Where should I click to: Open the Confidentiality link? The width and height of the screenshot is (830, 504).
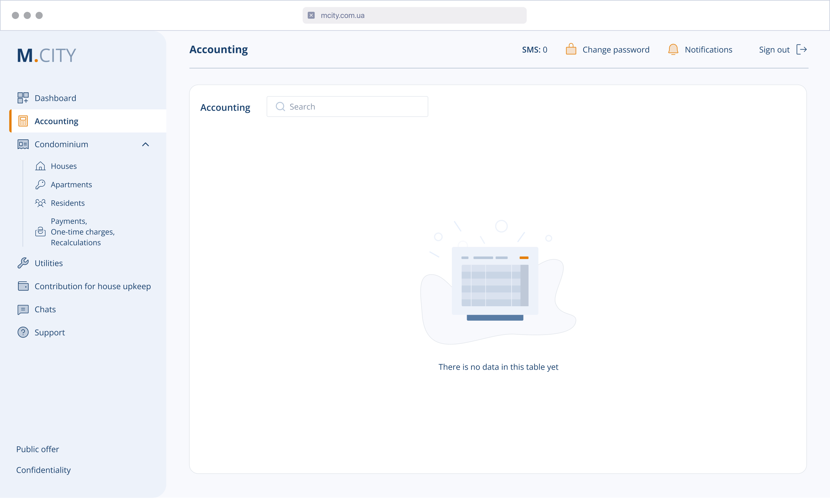click(44, 470)
